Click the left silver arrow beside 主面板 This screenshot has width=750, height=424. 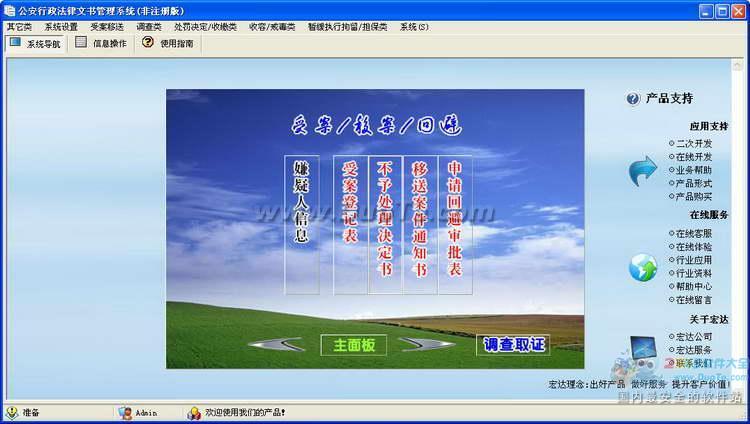276,345
